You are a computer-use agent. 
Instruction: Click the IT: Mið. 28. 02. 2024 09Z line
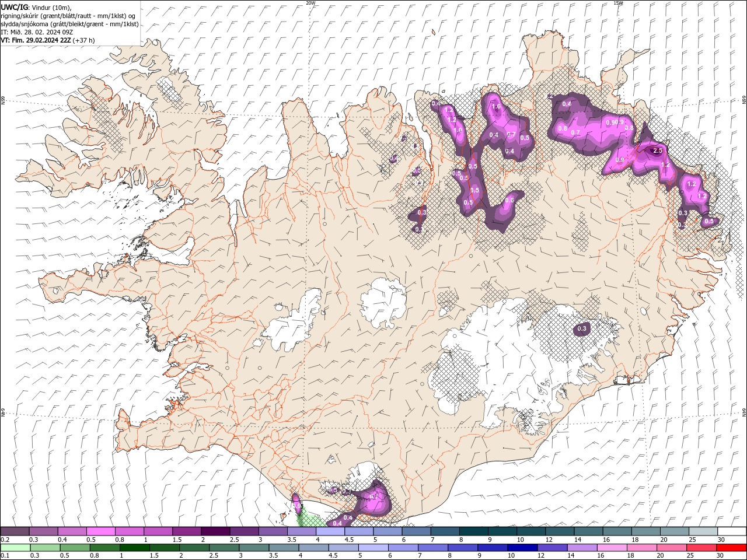coord(36,32)
